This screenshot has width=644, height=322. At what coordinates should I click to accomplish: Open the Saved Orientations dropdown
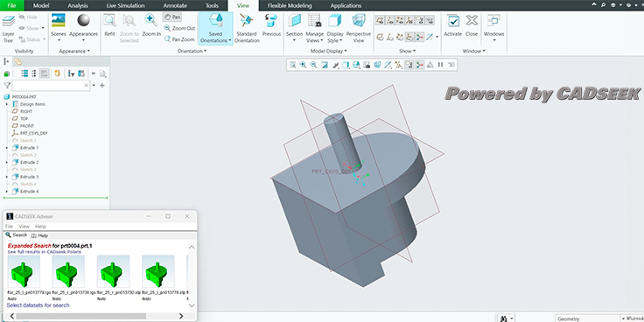point(215,28)
